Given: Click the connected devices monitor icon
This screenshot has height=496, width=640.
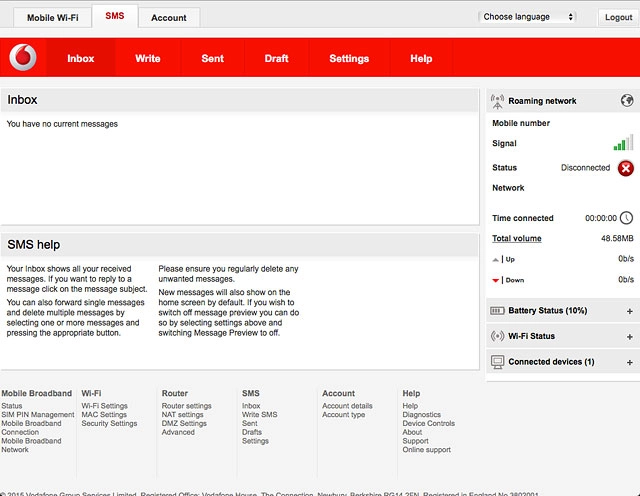Looking at the screenshot, I should click(498, 361).
